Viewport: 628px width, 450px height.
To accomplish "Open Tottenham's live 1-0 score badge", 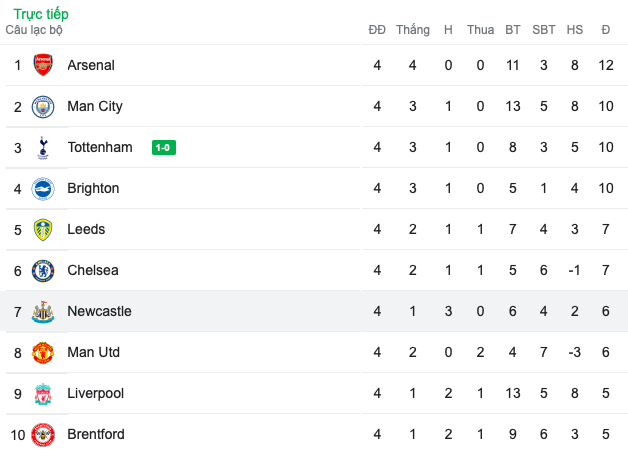I will [x=164, y=148].
